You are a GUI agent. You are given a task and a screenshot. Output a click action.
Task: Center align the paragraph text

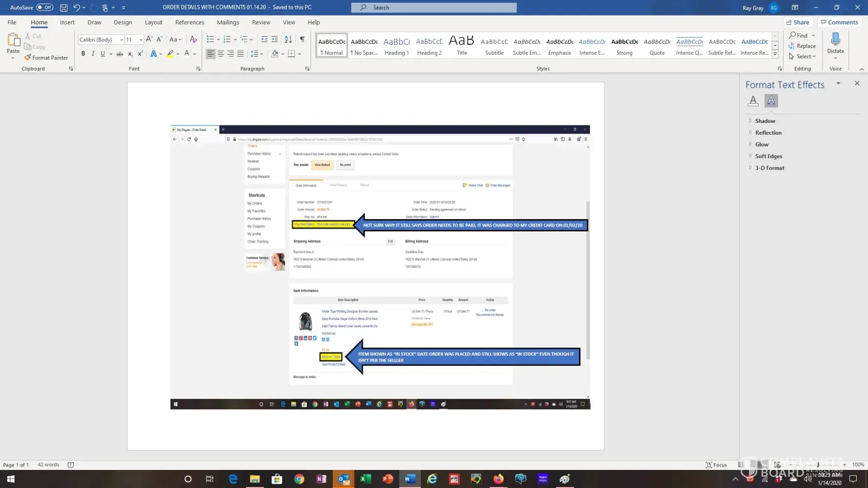(221, 54)
